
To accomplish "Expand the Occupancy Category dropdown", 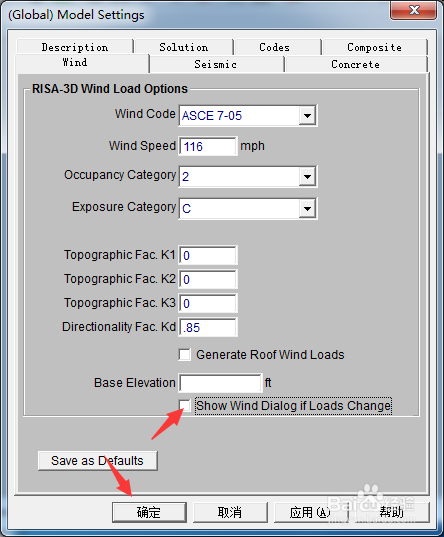I will pos(307,177).
